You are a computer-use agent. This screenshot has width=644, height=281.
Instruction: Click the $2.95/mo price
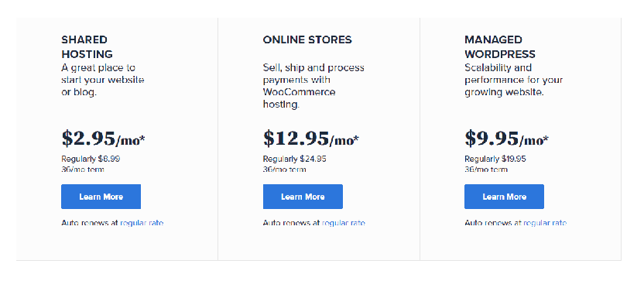(x=103, y=139)
